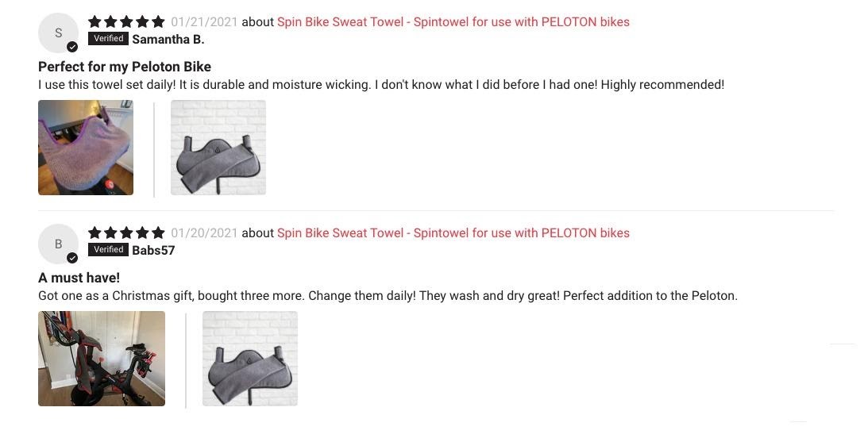Open Babs57's photo of Peloton bike

click(x=102, y=359)
